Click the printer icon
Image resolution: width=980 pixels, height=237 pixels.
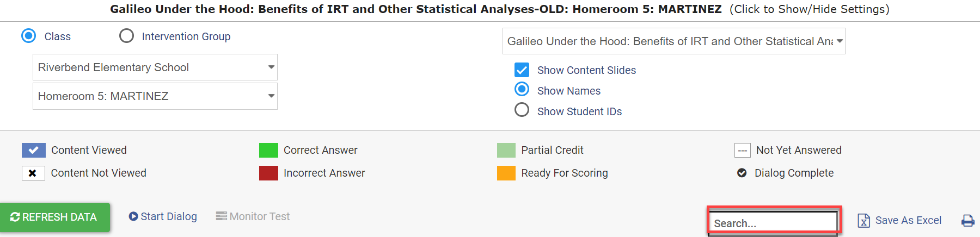[x=967, y=220]
